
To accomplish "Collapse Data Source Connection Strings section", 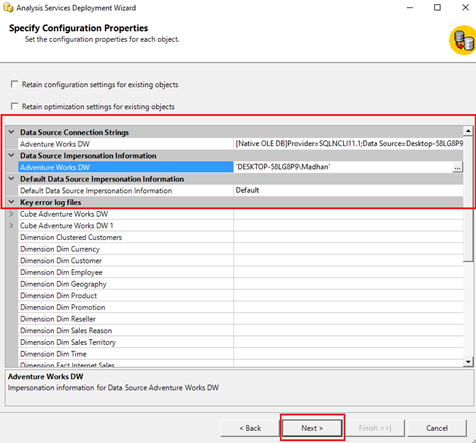I will tap(12, 132).
